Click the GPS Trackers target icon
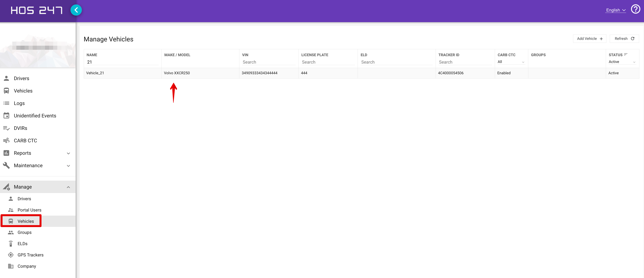Image resolution: width=644 pixels, height=278 pixels. point(11,255)
